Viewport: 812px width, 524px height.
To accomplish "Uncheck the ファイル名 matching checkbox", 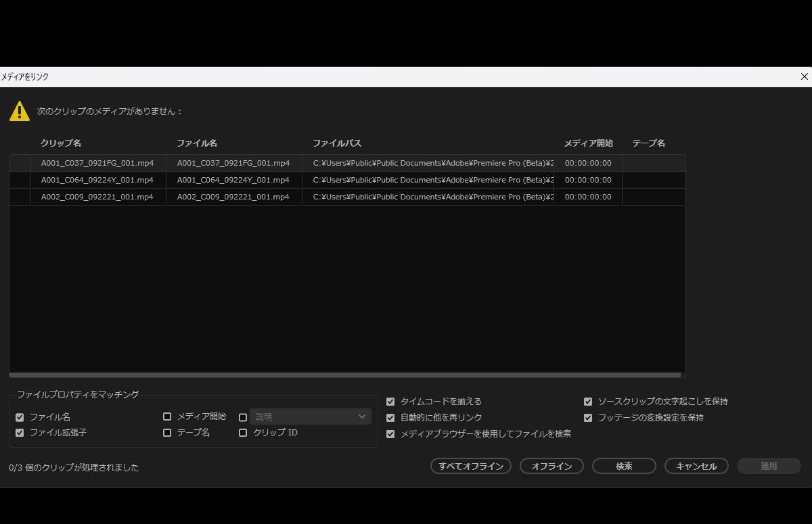I will coord(20,416).
